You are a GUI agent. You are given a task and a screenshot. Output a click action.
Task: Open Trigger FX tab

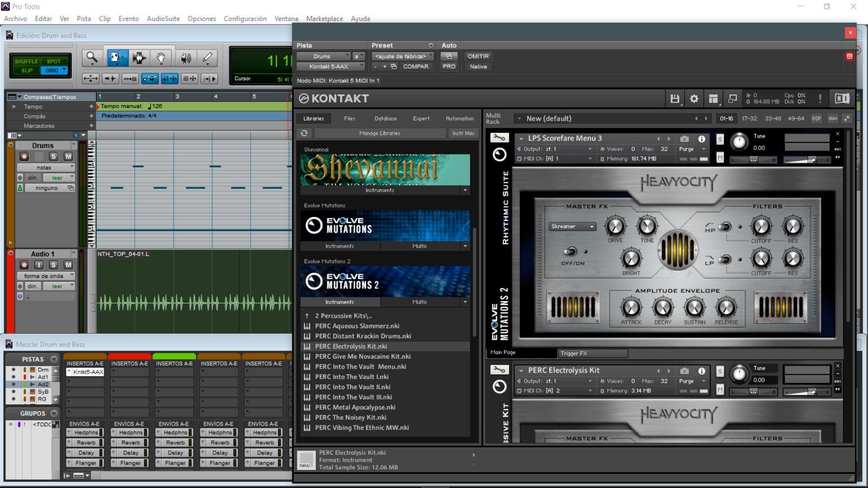pos(592,353)
